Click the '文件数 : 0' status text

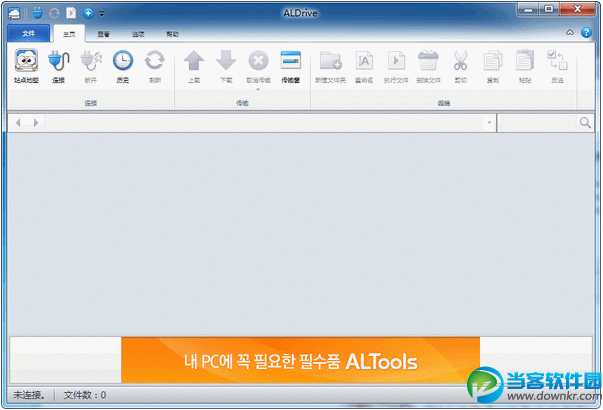click(85, 395)
